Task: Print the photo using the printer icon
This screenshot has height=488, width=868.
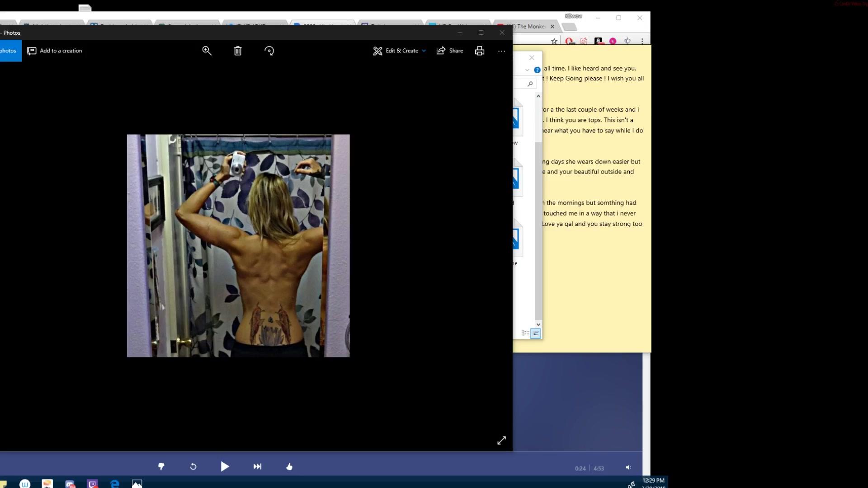Action: click(x=480, y=51)
